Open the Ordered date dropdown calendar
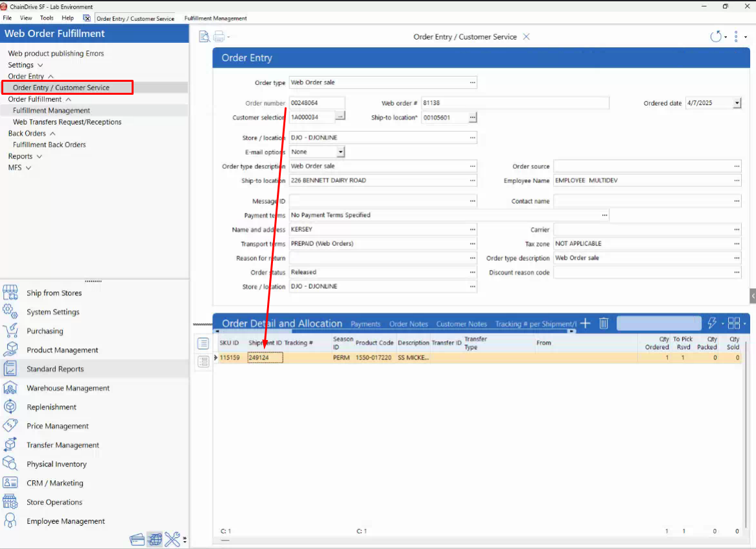The image size is (756, 549). (737, 103)
